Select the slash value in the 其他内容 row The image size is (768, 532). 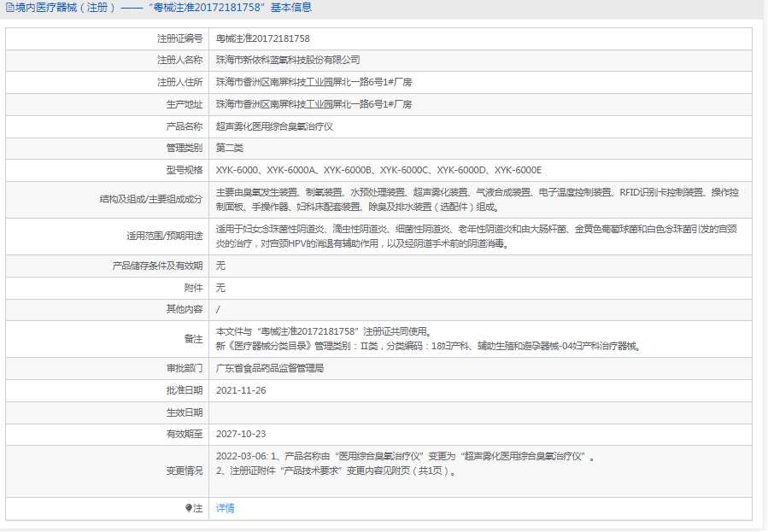(x=218, y=309)
